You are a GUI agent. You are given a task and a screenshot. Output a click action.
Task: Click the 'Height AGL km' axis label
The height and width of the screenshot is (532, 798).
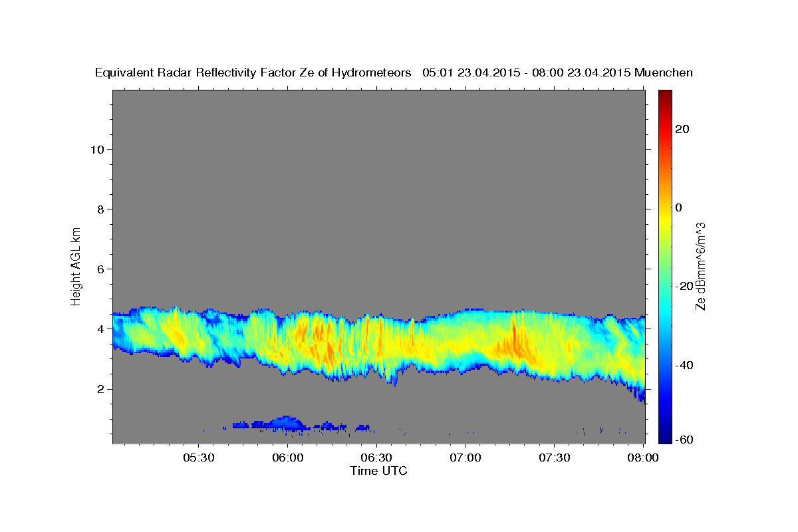click(x=76, y=265)
